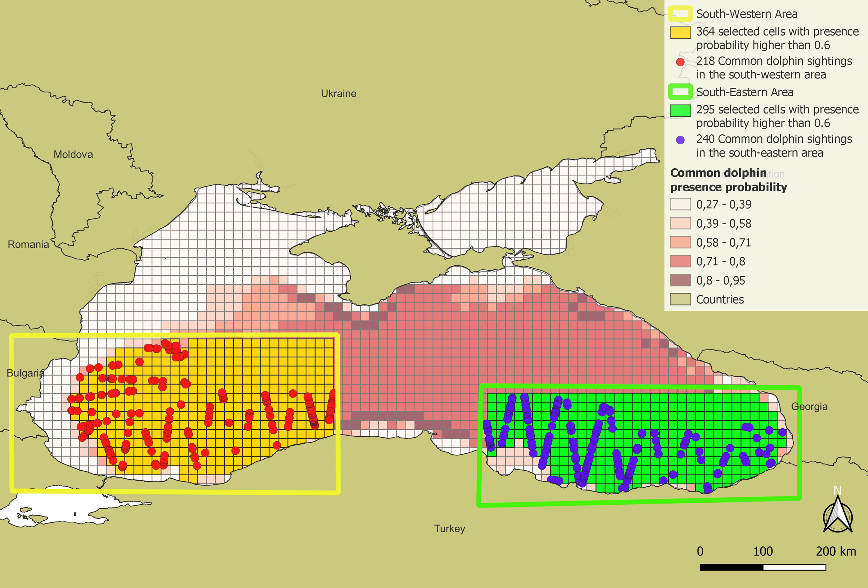Screen dimensions: 868x588
Task: Click the purple dolphin sighting legend dot
Action: point(680,140)
